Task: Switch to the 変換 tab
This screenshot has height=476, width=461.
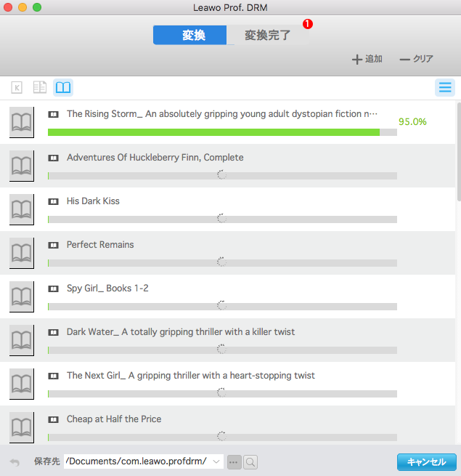Action: (190, 35)
